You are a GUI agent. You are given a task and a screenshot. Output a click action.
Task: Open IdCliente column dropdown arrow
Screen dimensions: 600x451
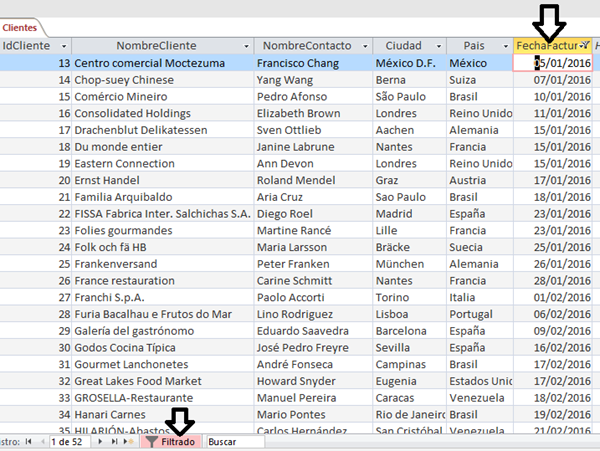click(65, 46)
